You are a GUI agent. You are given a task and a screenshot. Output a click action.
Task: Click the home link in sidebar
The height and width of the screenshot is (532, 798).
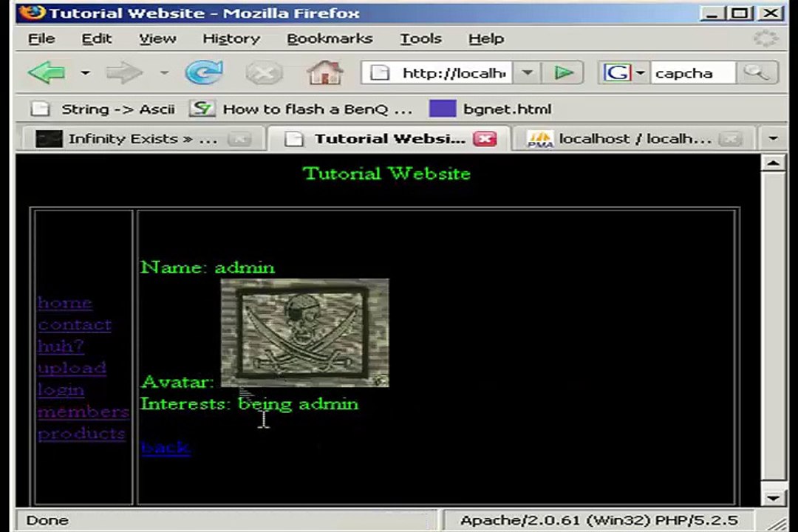(64, 303)
